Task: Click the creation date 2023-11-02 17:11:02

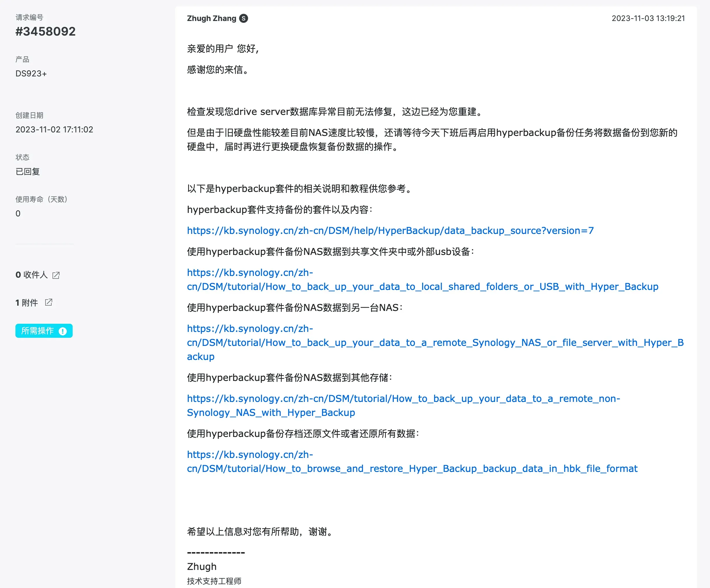Action: [x=54, y=129]
